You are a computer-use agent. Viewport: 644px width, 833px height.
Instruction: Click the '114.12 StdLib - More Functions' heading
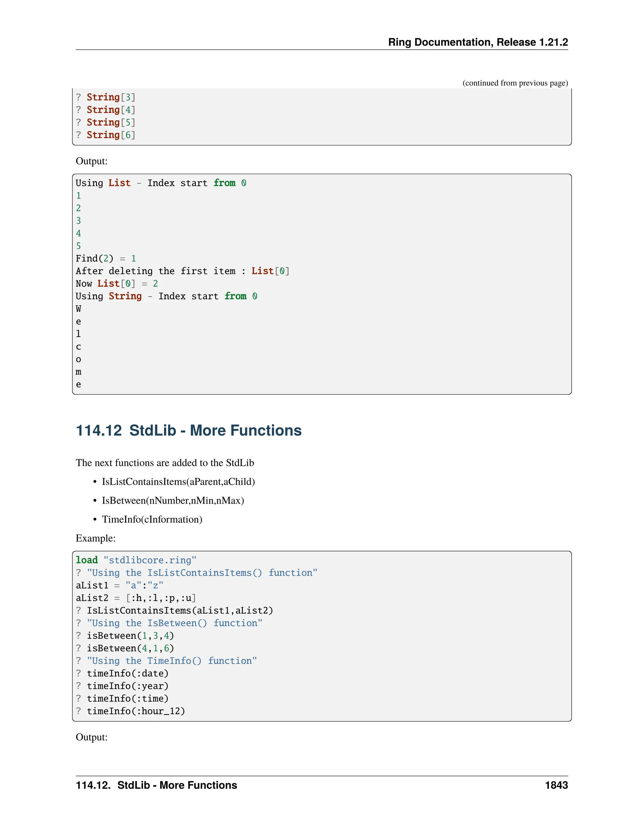188,430
